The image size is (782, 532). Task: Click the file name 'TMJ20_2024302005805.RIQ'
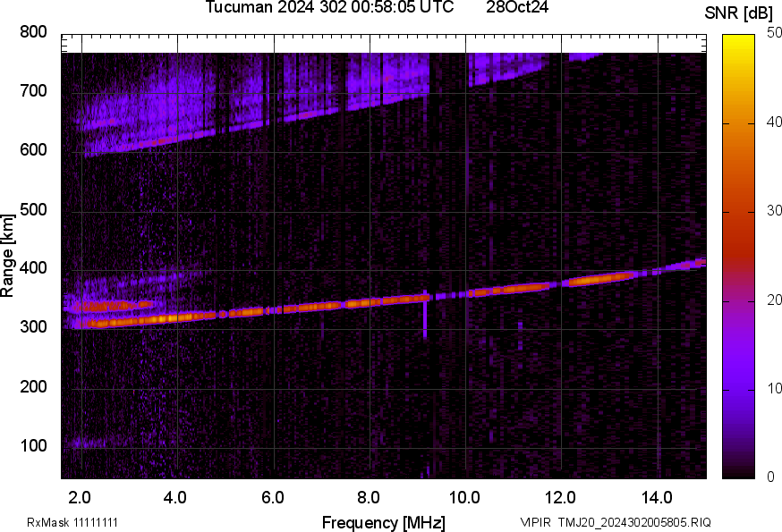tap(634, 522)
